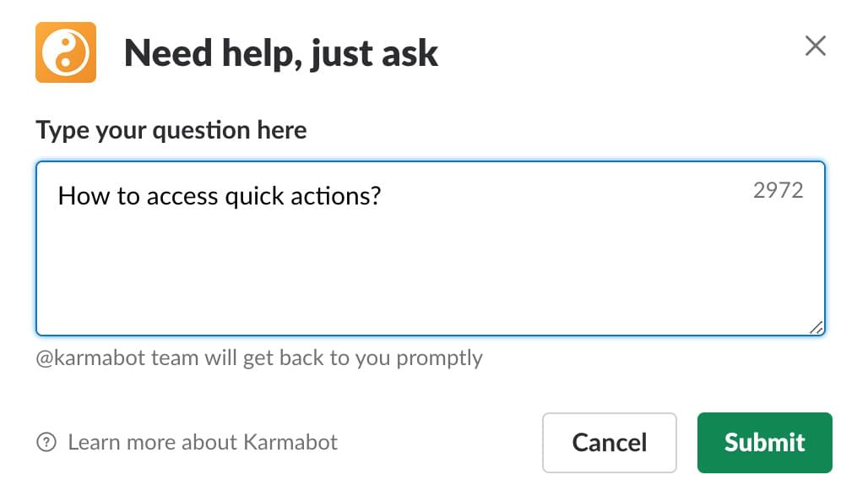Tap the yin-yang symbol inside the orange square

[65, 52]
